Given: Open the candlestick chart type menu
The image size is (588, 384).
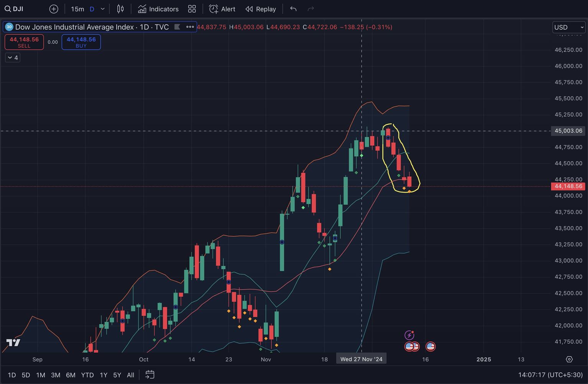Looking at the screenshot, I should [120, 9].
